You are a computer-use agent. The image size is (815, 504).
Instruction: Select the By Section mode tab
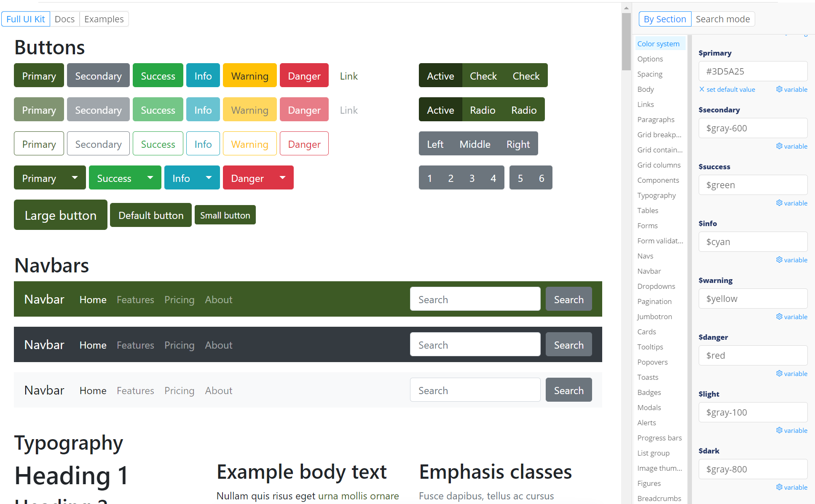(665, 19)
